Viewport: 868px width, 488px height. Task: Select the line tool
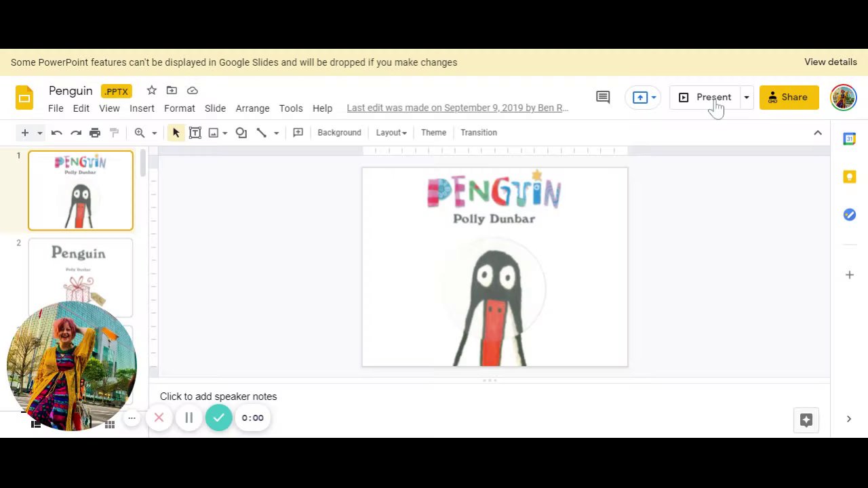click(261, 133)
